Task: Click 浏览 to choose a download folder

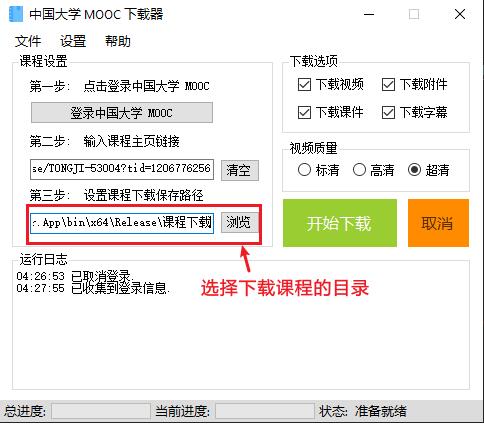Action: pos(239,223)
